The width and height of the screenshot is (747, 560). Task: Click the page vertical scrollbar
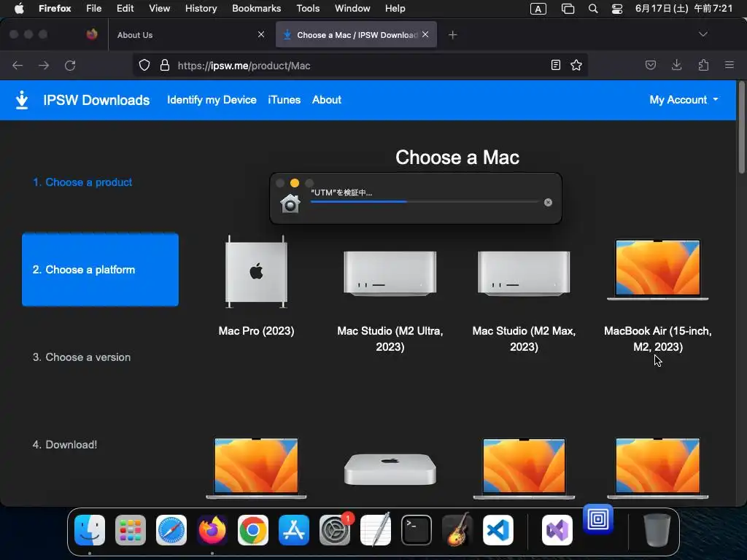pos(741,128)
